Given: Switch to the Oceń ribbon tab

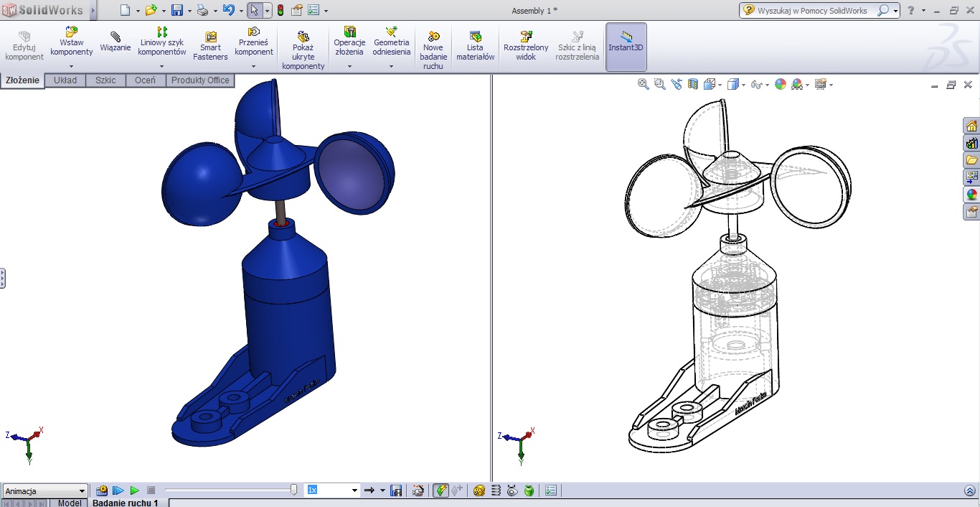Looking at the screenshot, I should [x=146, y=80].
